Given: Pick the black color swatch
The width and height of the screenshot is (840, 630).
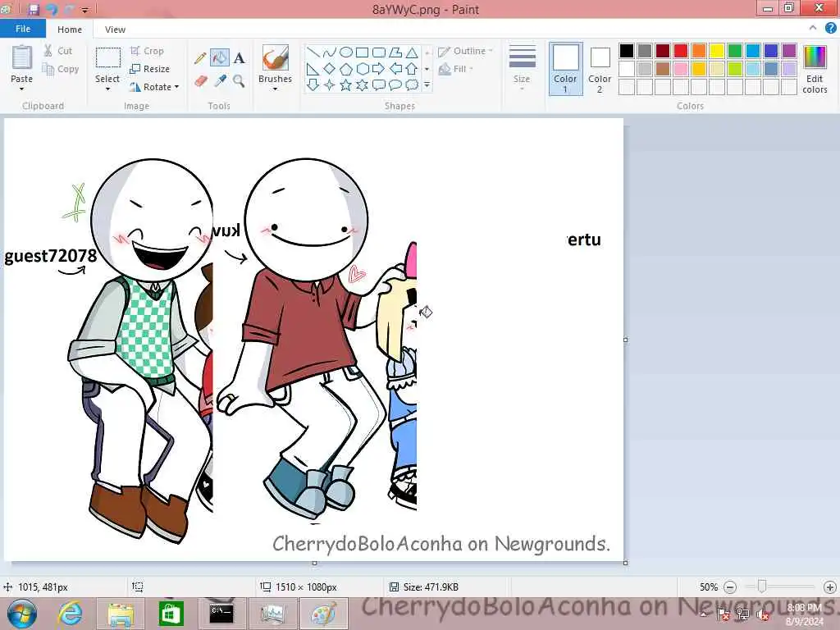Looking at the screenshot, I should [626, 51].
